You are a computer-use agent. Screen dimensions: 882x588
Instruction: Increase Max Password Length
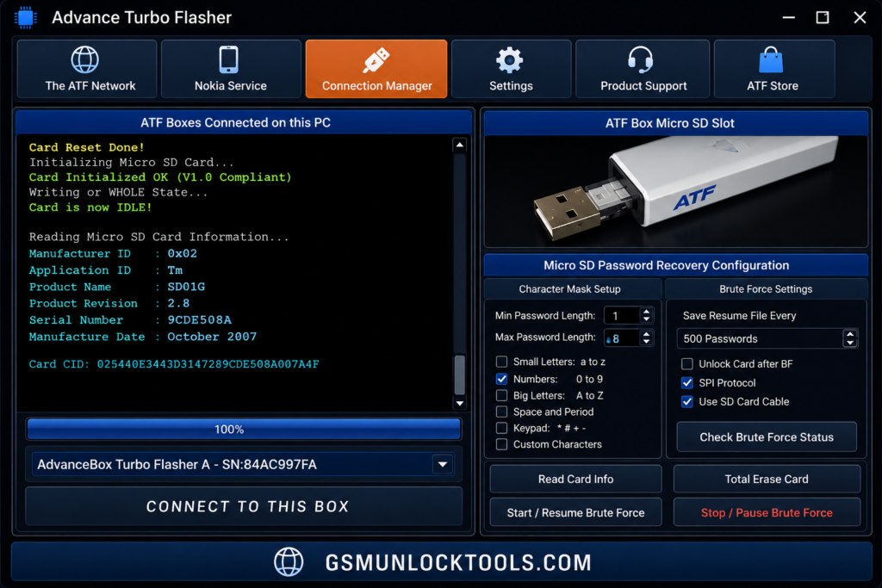[646, 334]
